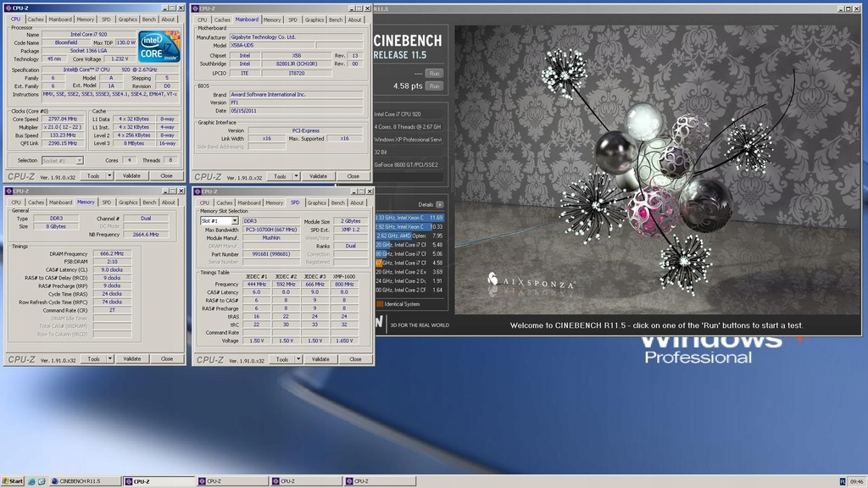Click the system tray icon beside the clock
Viewport: 868px width, 488px height.
tap(843, 482)
